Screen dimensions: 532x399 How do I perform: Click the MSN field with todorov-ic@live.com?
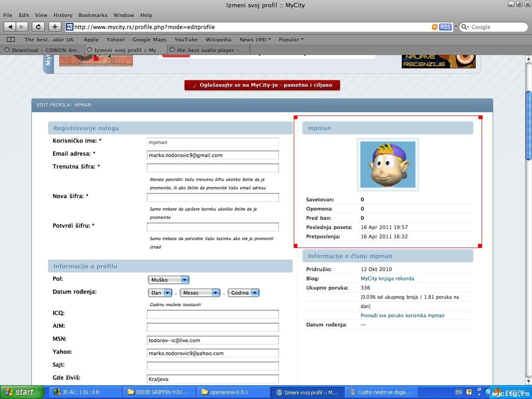click(x=213, y=340)
